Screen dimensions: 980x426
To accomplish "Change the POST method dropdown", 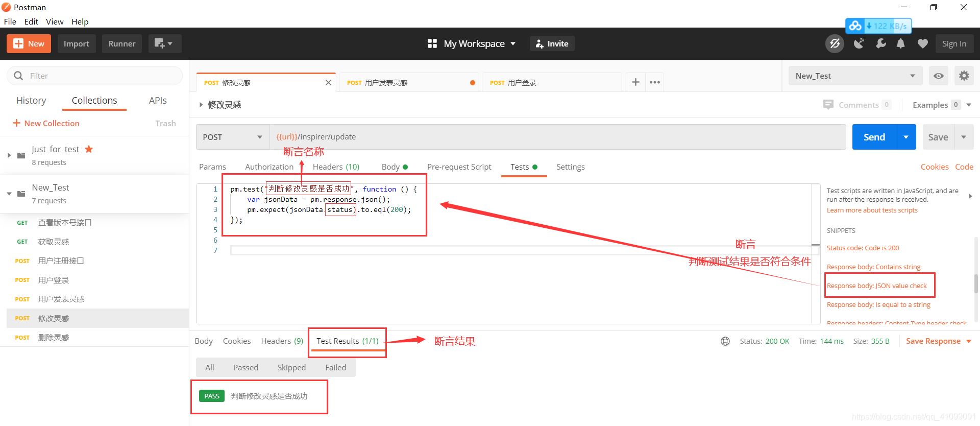I will [x=233, y=137].
